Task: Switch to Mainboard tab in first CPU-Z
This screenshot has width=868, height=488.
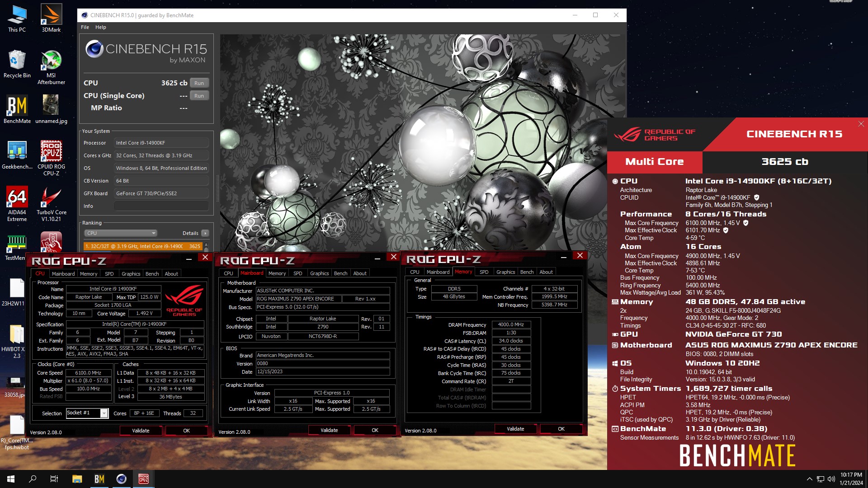Action: tap(63, 274)
